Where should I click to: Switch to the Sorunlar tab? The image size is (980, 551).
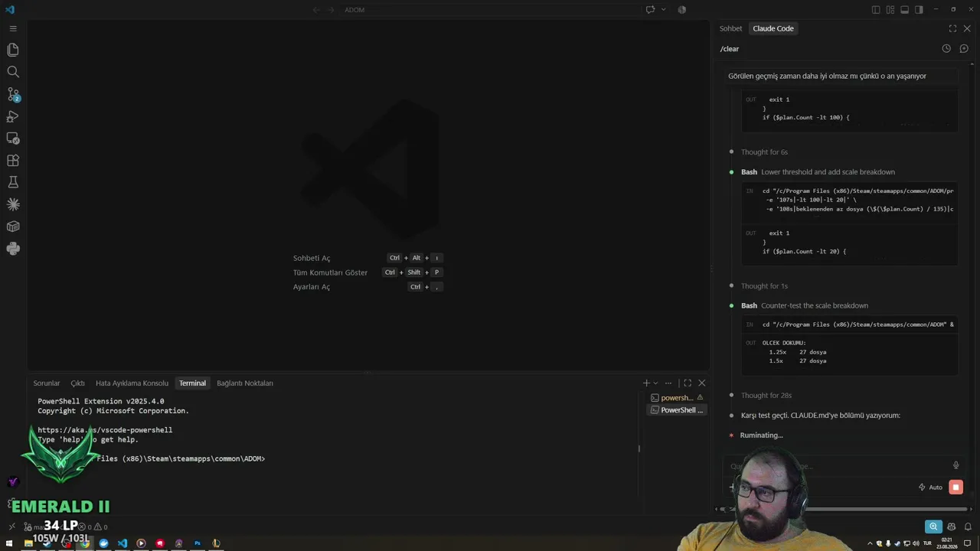click(x=47, y=383)
